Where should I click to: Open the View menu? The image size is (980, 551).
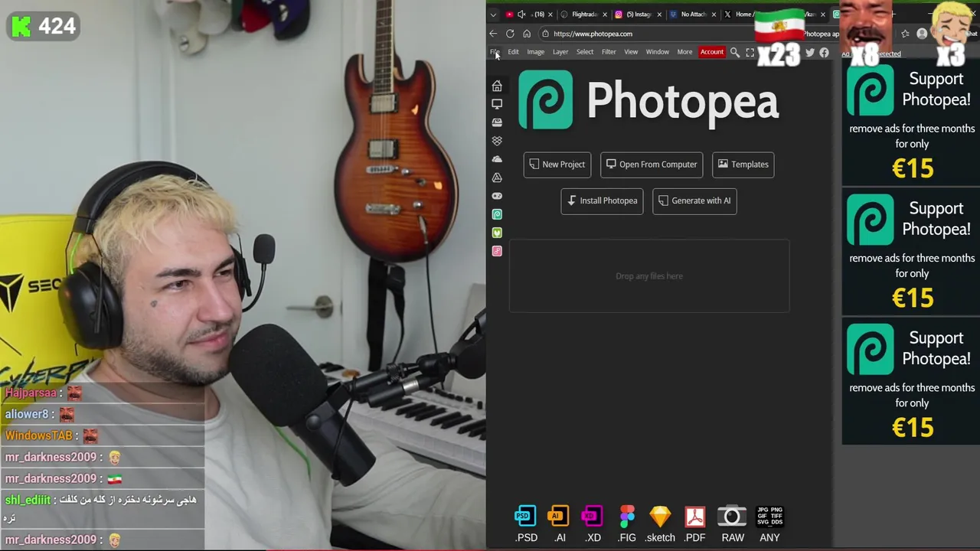pyautogui.click(x=631, y=52)
